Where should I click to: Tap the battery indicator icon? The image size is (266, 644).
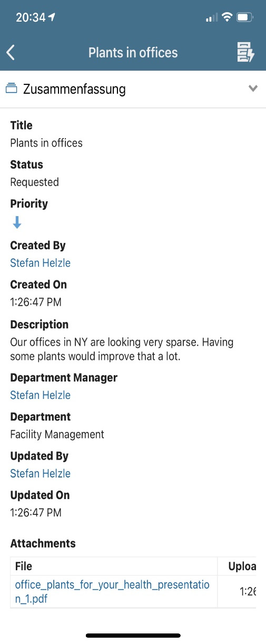click(x=245, y=17)
